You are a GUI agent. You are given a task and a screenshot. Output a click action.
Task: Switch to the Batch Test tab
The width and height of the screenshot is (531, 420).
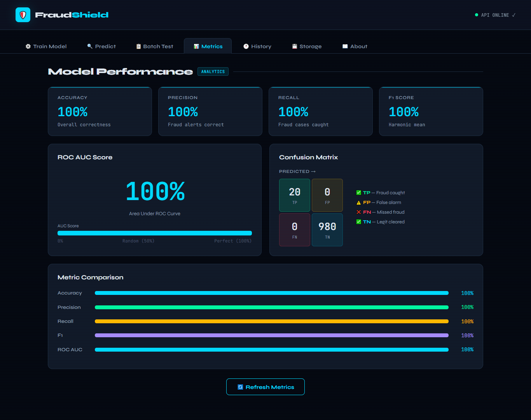tap(155, 46)
